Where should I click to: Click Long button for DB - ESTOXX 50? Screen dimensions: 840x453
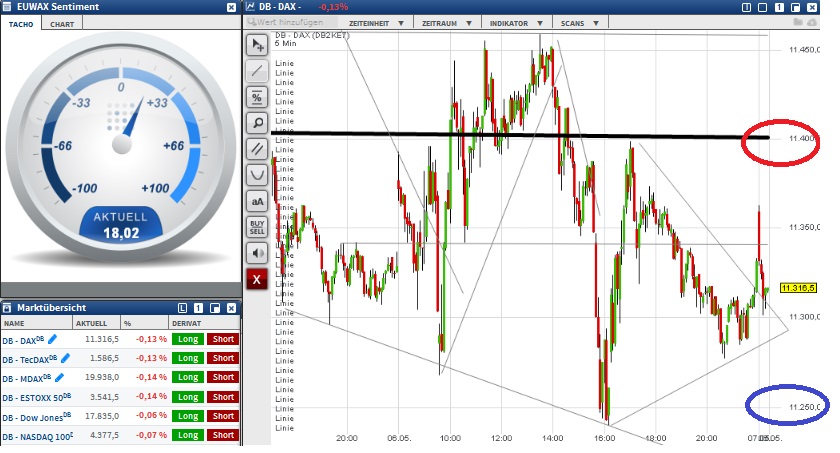pos(188,397)
